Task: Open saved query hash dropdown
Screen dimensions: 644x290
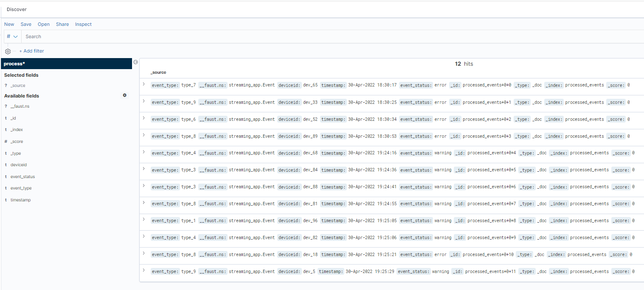Action: 12,36
